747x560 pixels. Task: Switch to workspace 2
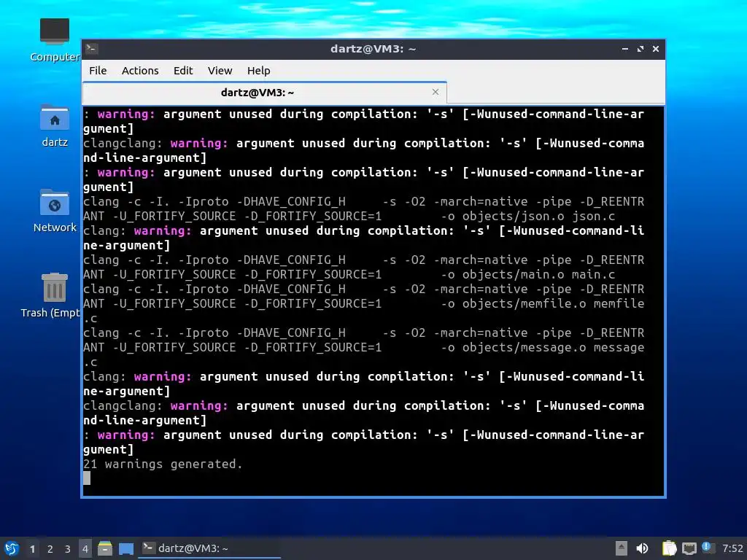50,549
